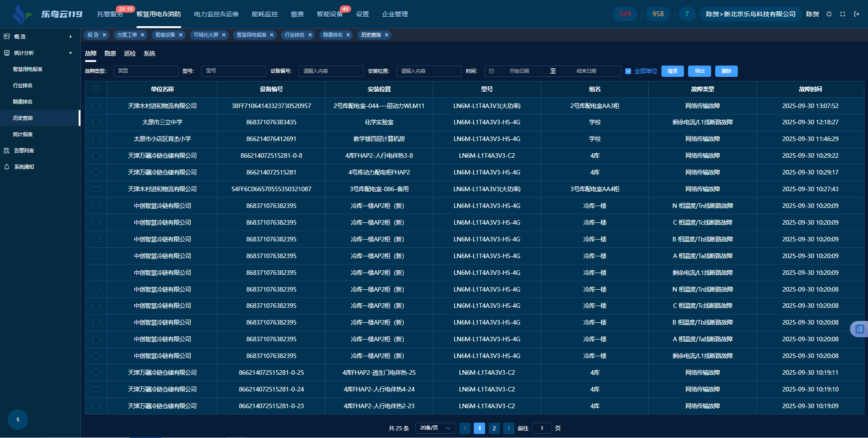Go to page 2 in pagination
The height and width of the screenshot is (438, 868).
point(494,428)
